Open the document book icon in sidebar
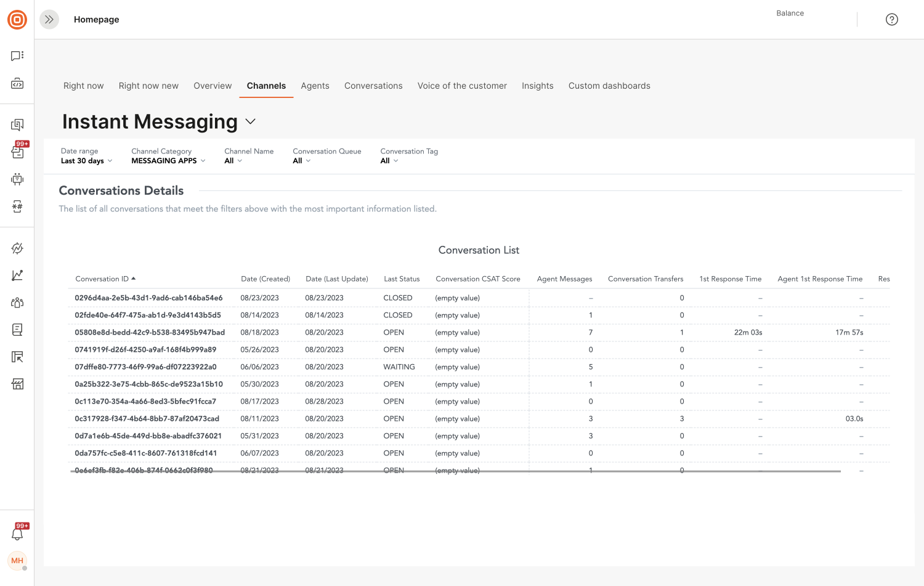The width and height of the screenshot is (924, 586). click(17, 330)
